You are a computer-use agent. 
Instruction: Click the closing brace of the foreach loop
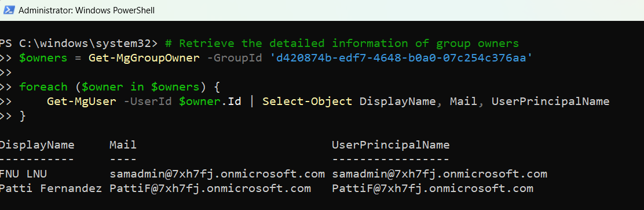pos(22,116)
